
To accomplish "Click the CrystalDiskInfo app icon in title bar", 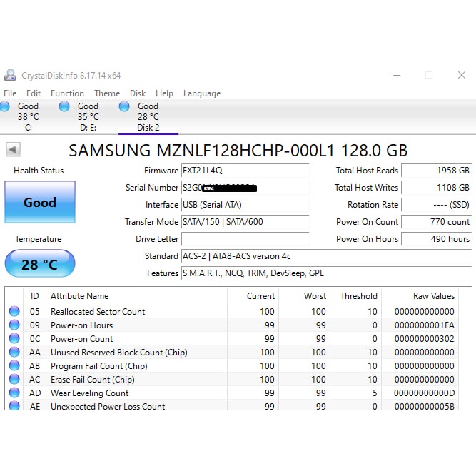I will point(10,75).
